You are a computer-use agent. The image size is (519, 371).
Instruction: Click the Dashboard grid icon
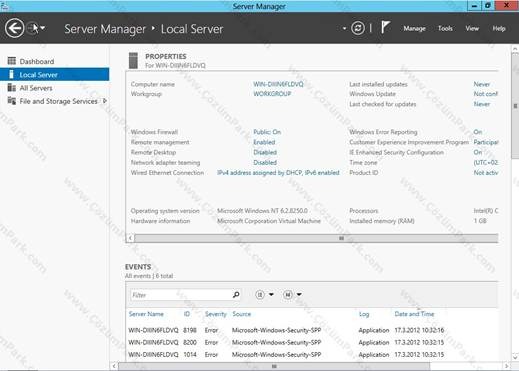(12, 61)
